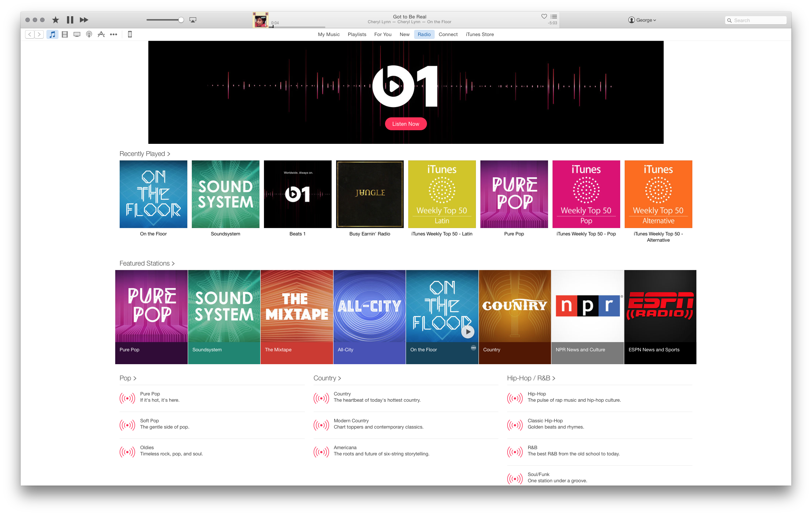Expand the Country genre section
The height and width of the screenshot is (515, 812).
click(327, 378)
